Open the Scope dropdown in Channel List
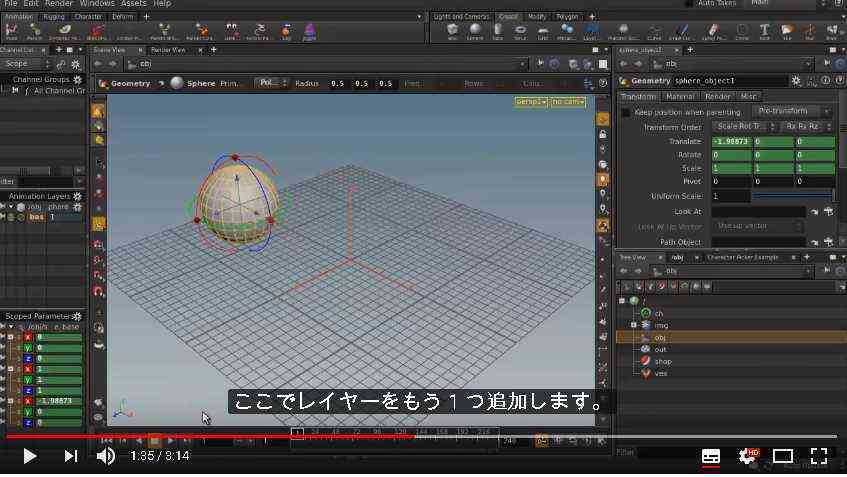 point(26,64)
